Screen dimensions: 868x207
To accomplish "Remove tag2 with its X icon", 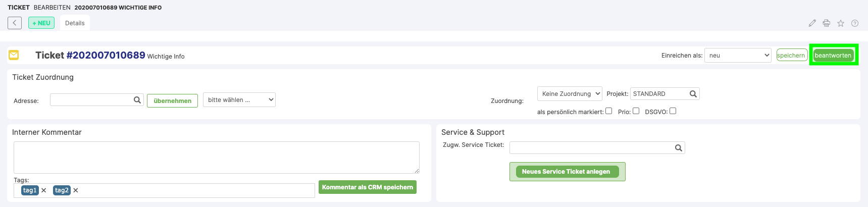I will [x=76, y=190].
